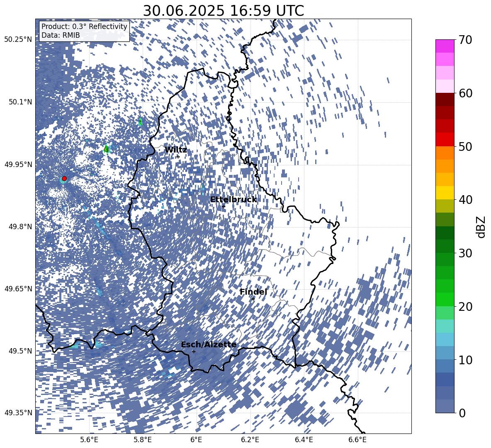The image size is (491, 448).
Task: Click the Wiltz city label
Action: coord(176,150)
